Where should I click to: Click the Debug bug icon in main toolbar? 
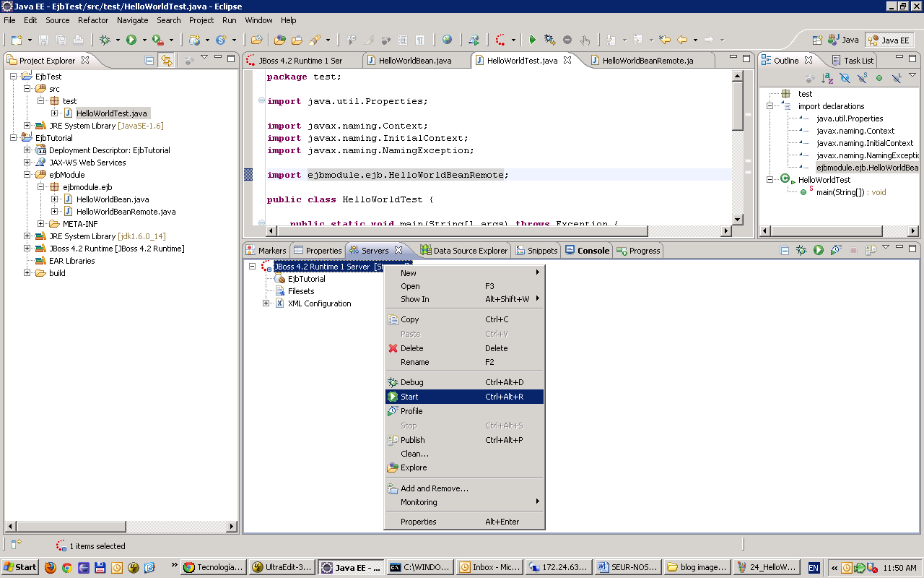(105, 40)
